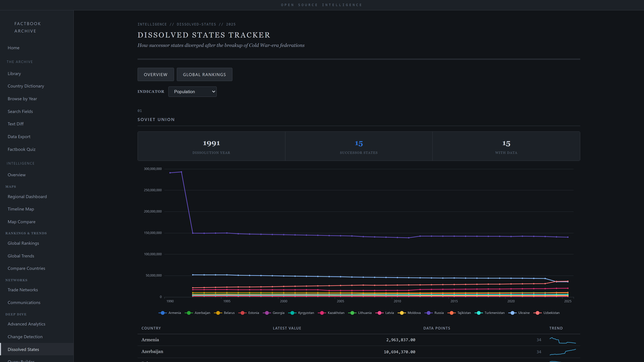Viewport: 644px width, 362px height.
Task: Click the Armenia trend sparkline
Action: (562, 340)
